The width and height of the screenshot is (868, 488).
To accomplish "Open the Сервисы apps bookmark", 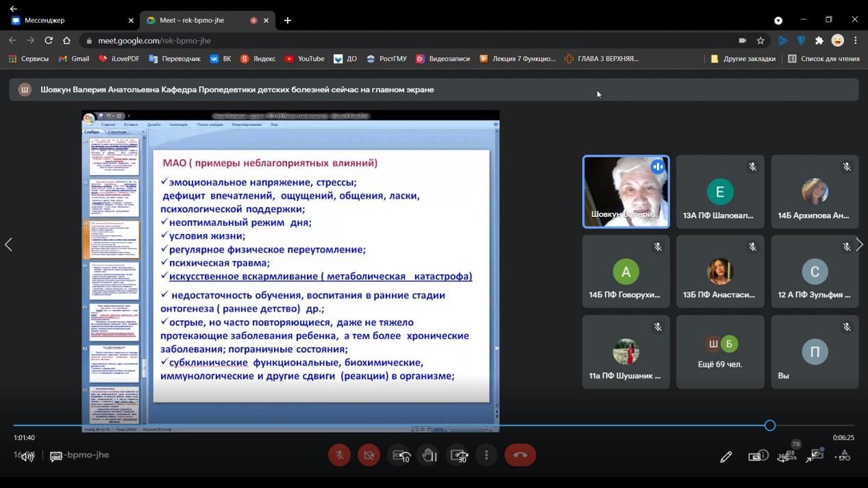I will (29, 59).
